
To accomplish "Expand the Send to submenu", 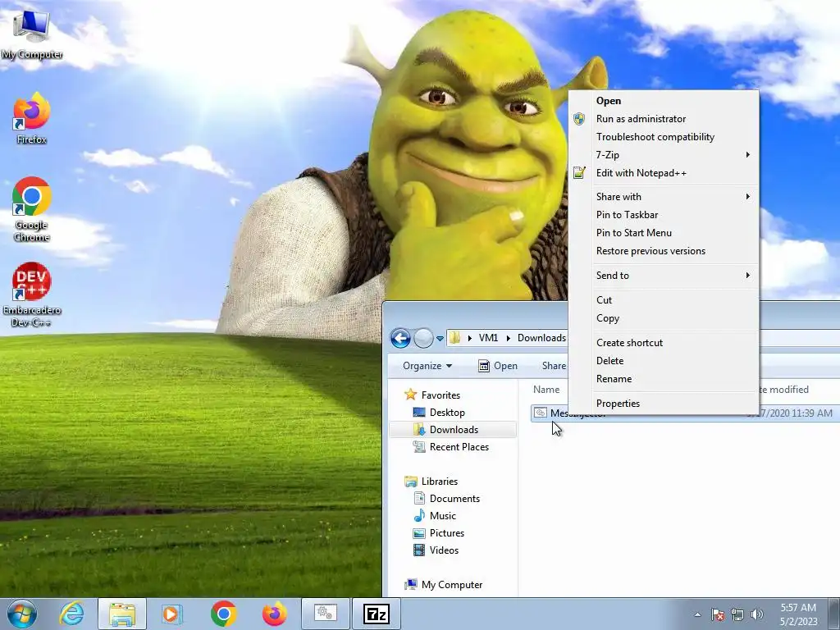I will point(663,276).
